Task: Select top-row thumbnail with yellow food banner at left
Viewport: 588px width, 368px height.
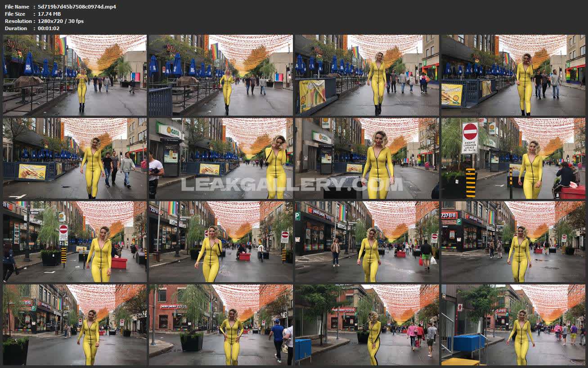Action: [x=367, y=75]
